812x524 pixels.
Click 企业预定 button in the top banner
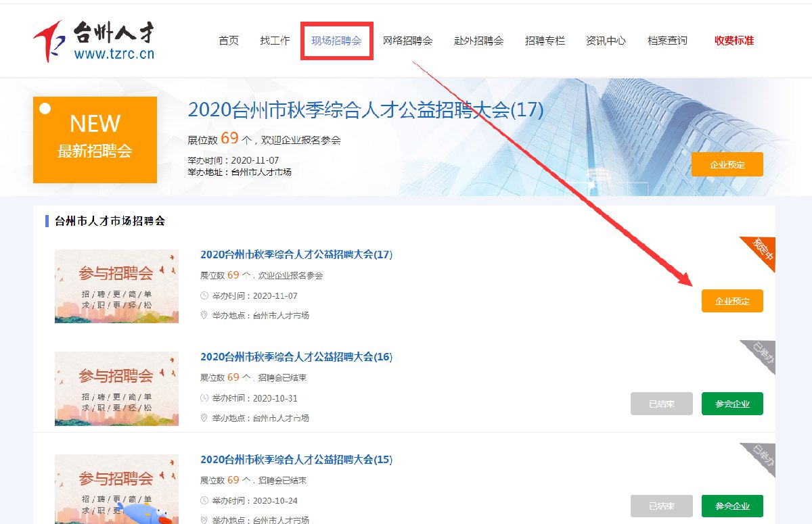[x=727, y=164]
